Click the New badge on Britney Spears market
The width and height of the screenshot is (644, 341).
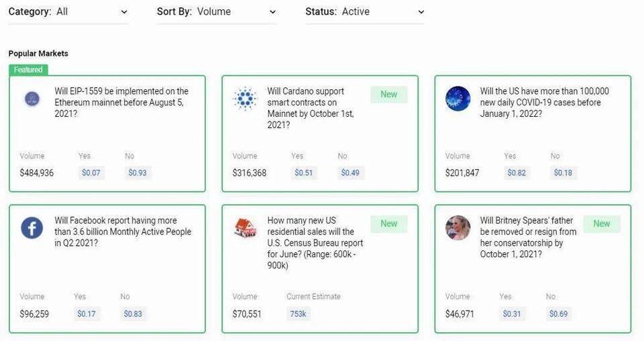[601, 224]
